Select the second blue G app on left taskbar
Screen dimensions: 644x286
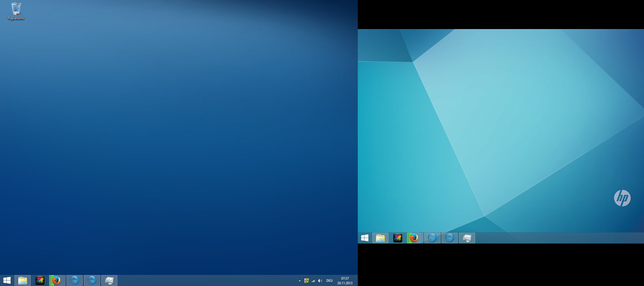tap(92, 280)
